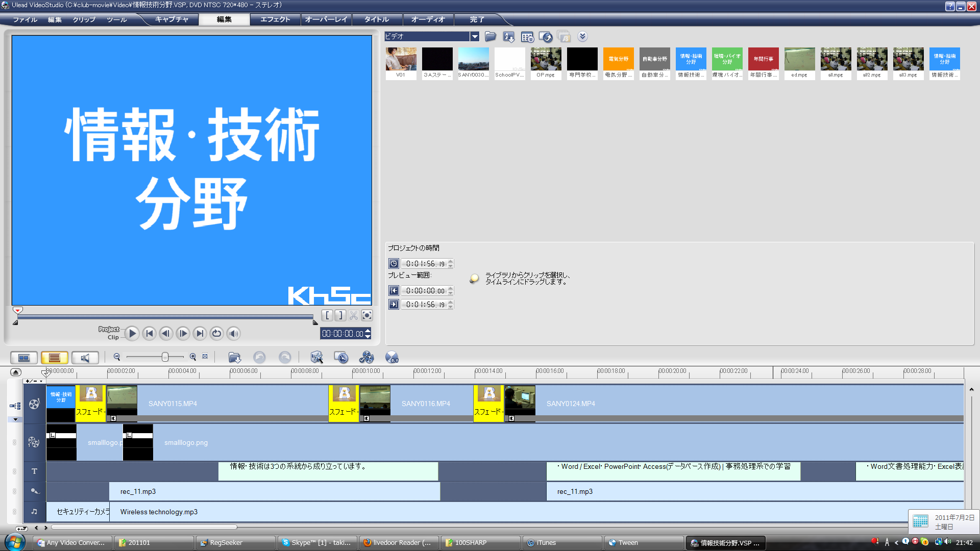Set mark-in with the left bracket button

coord(327,315)
